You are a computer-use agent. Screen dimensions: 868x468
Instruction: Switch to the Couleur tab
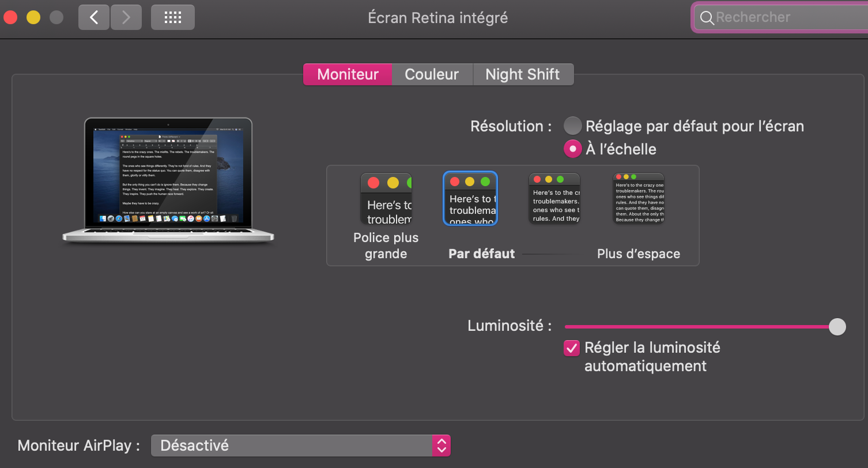click(432, 74)
